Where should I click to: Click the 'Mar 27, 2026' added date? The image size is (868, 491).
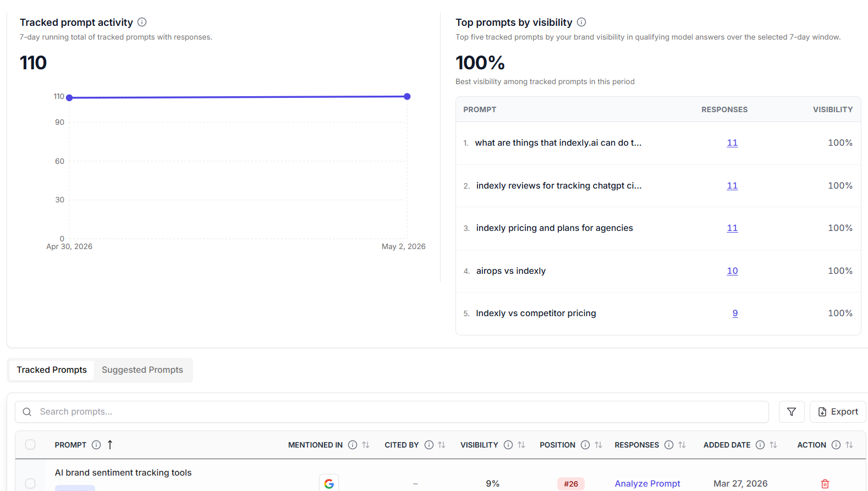coord(740,484)
